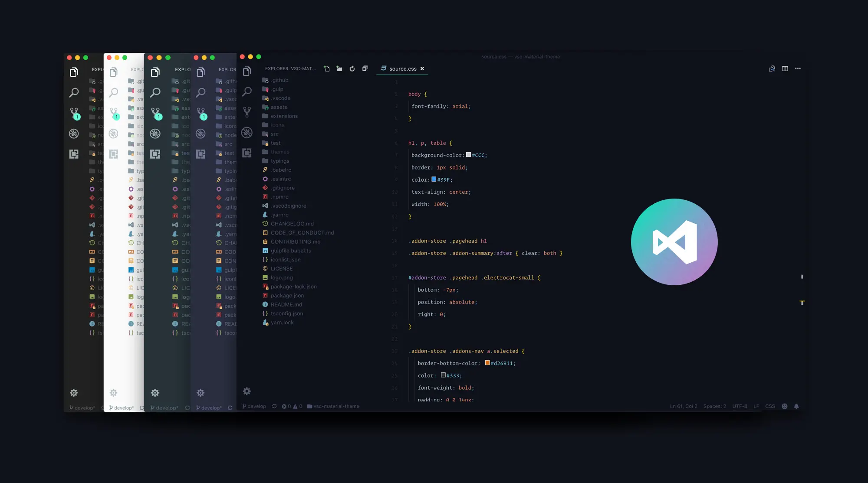868x483 pixels.
Task: Open package.json from the file tree
Action: pos(287,296)
